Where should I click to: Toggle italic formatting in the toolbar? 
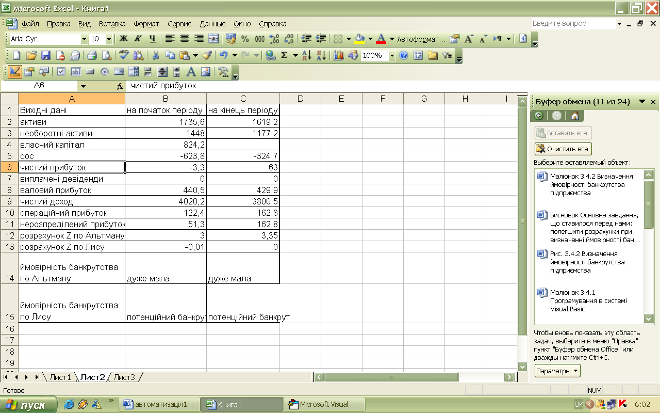[x=140, y=38]
